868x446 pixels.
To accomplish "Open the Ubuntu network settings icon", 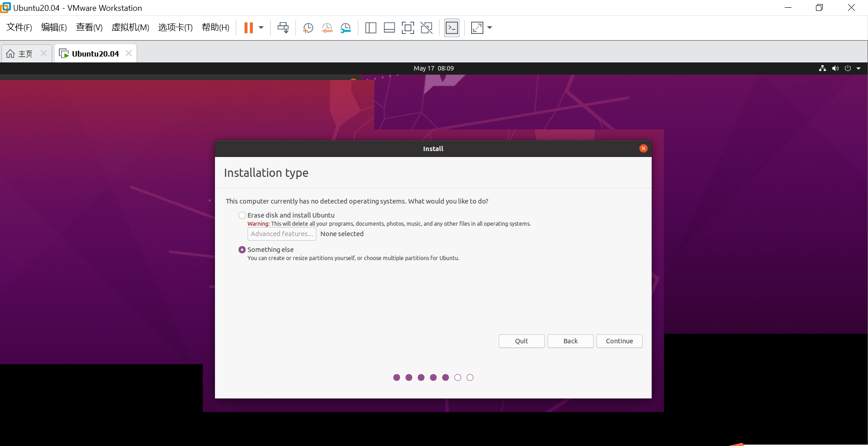I will point(822,68).
